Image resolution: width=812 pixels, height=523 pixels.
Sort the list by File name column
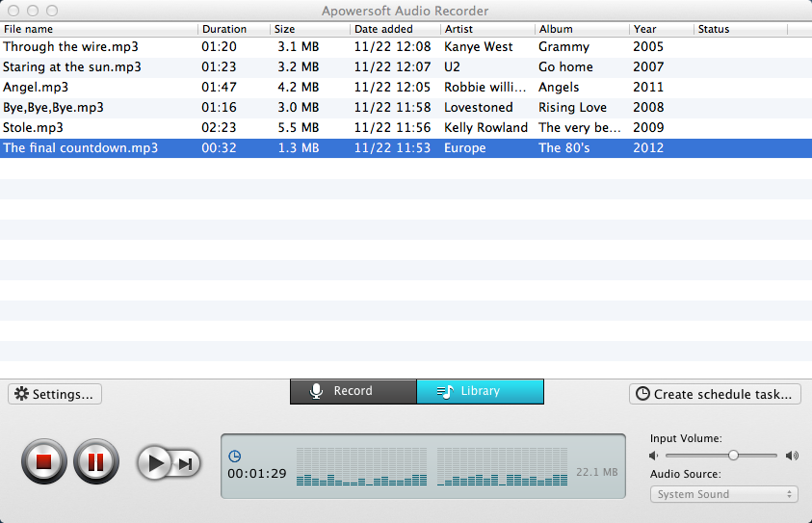98,29
